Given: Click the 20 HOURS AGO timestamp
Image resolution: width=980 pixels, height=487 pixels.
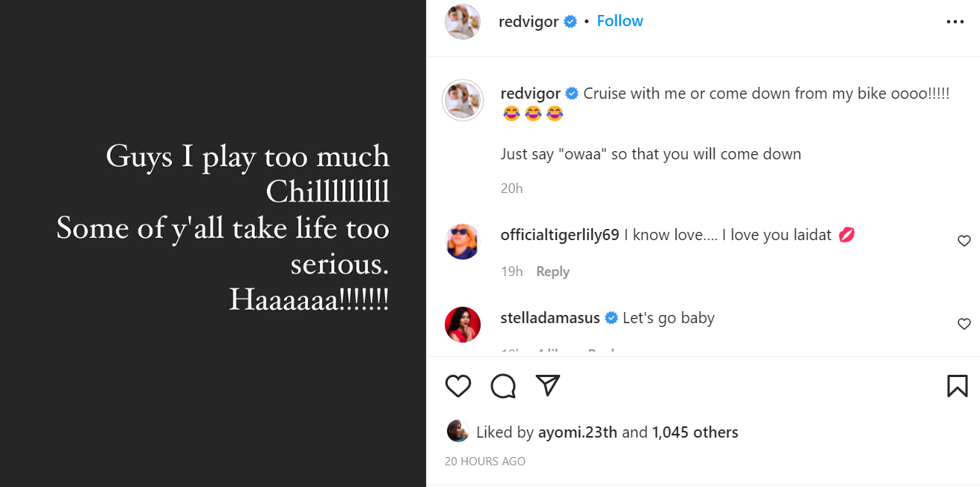Looking at the screenshot, I should point(485,462).
